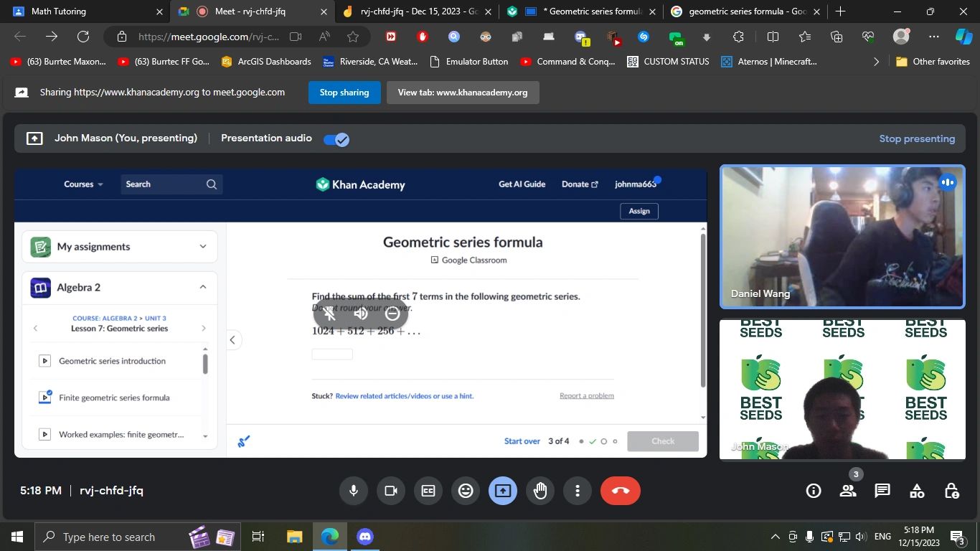Click Review related articles/videos hint link

(404, 396)
